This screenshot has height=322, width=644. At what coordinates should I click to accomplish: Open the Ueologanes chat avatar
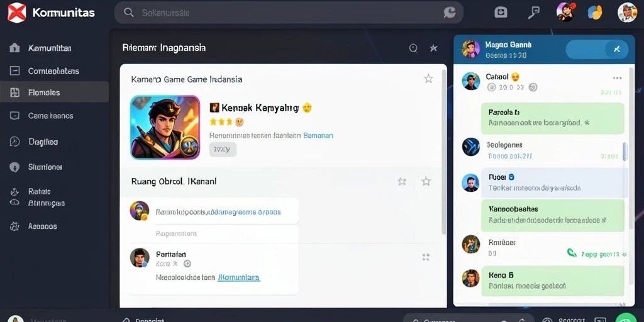point(470,147)
